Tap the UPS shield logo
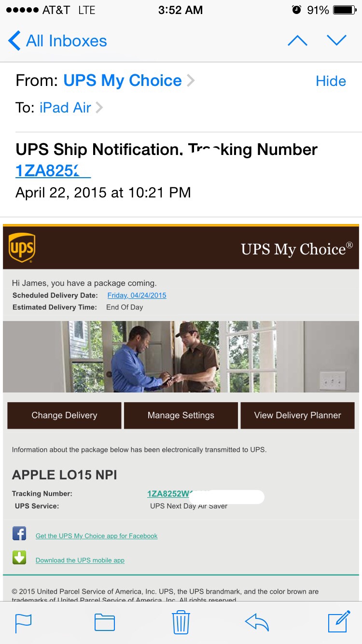 pyautogui.click(x=22, y=248)
